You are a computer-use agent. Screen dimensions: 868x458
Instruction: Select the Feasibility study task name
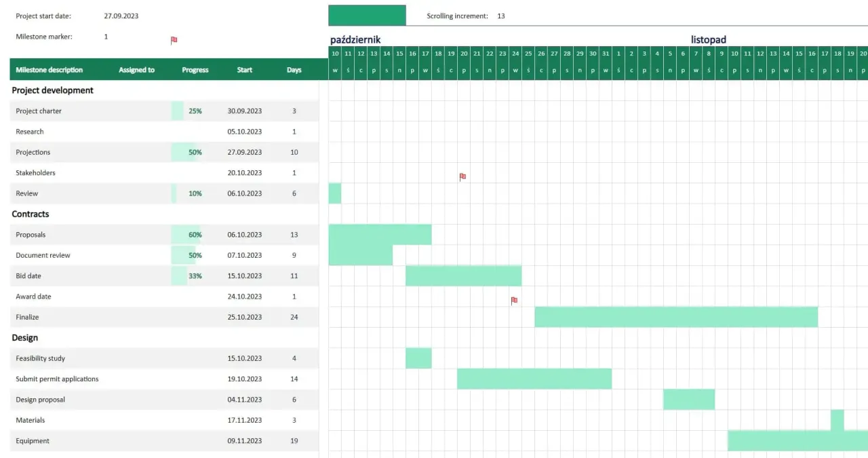41,358
